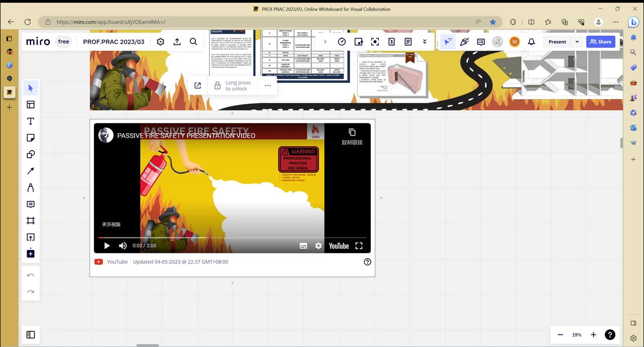Screen dimensions: 644x347
Task: Select the Shapes tool
Action: tap(31, 154)
